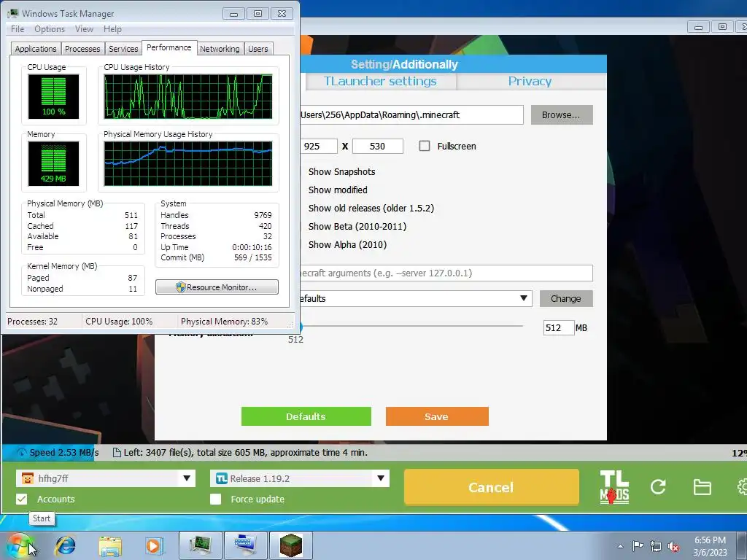Click the green Defaults button
This screenshot has height=560, width=747.
(306, 416)
